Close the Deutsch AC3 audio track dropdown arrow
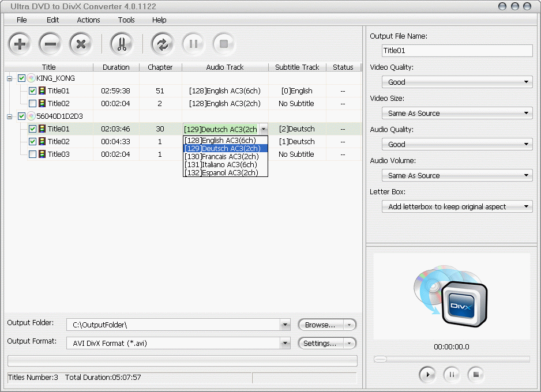The width and height of the screenshot is (541, 392). 263,129
